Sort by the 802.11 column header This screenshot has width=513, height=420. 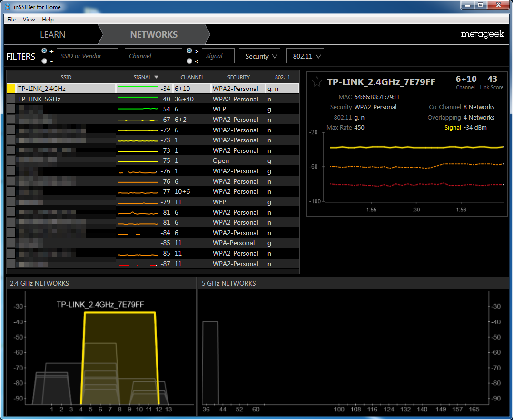click(282, 77)
